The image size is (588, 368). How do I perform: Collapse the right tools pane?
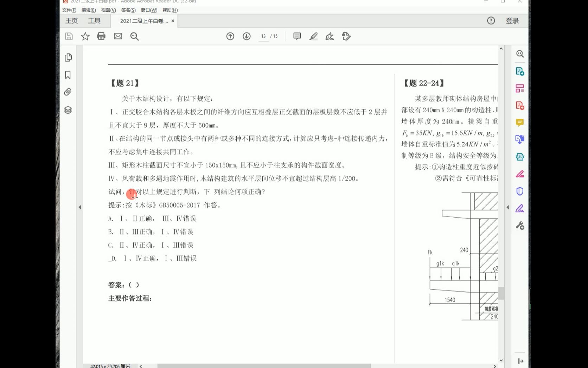(x=521, y=360)
